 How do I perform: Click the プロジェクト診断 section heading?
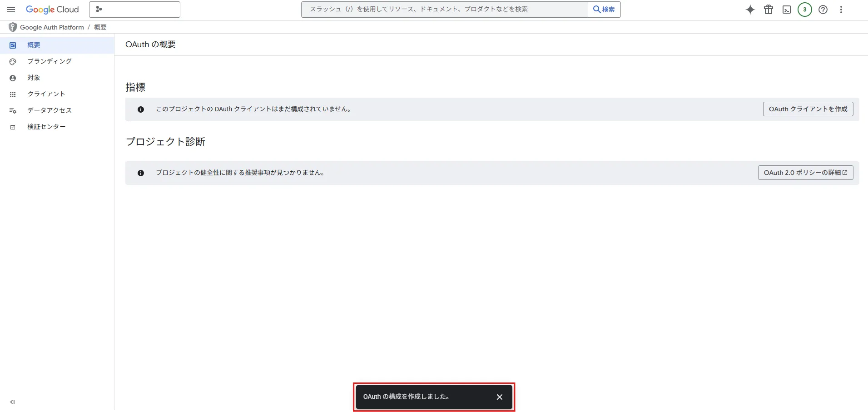(x=165, y=142)
